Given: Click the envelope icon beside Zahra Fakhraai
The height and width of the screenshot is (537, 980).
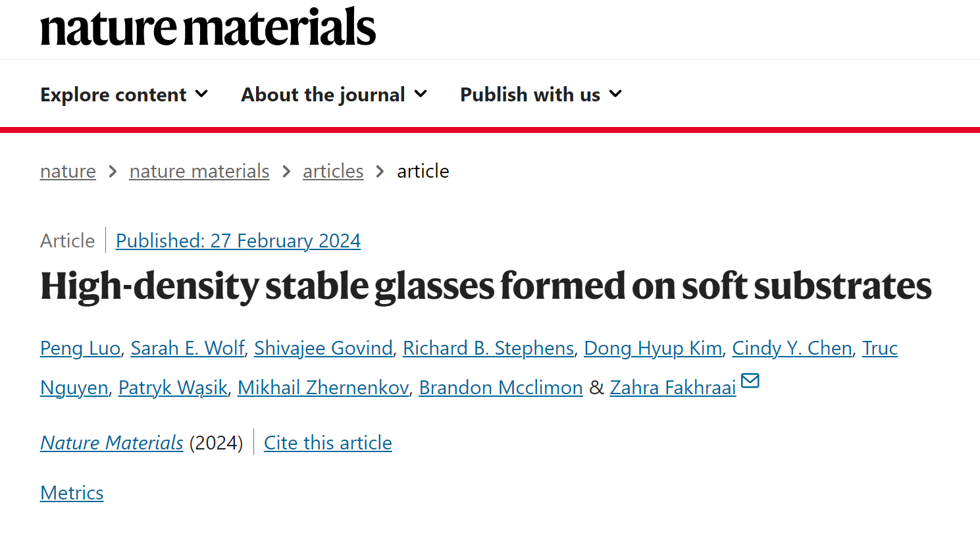Looking at the screenshot, I should 750,380.
